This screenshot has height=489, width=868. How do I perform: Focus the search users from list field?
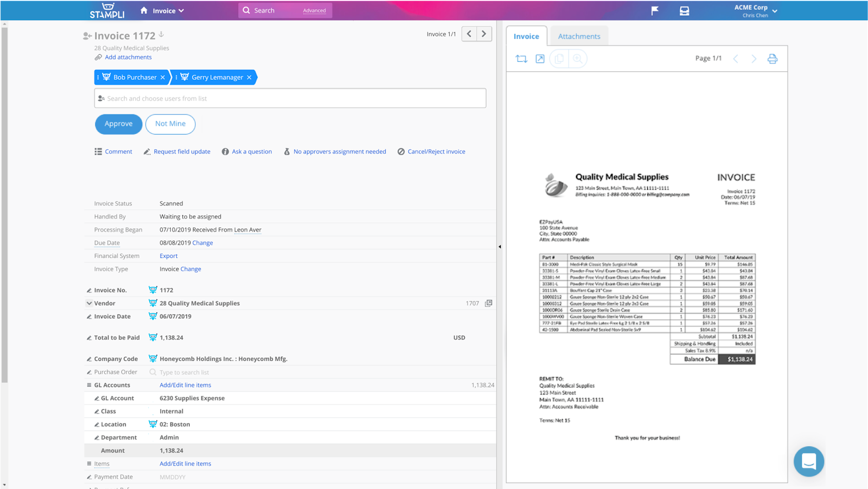tap(290, 98)
